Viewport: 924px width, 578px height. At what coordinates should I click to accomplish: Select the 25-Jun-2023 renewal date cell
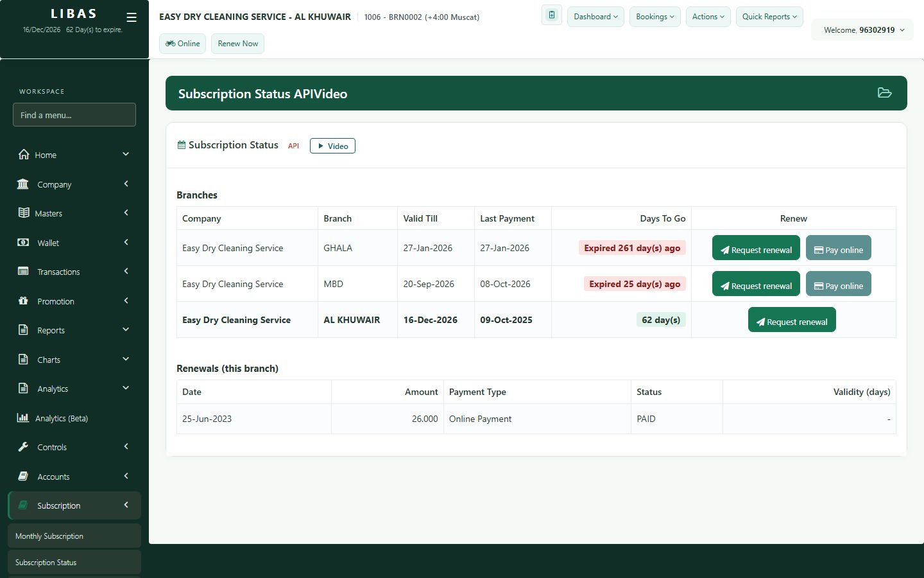click(x=254, y=419)
